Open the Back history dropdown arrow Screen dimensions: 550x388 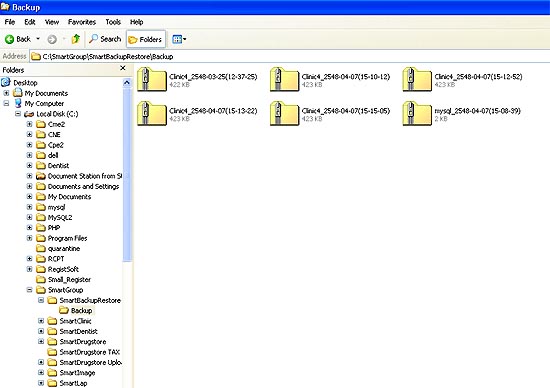[38, 39]
